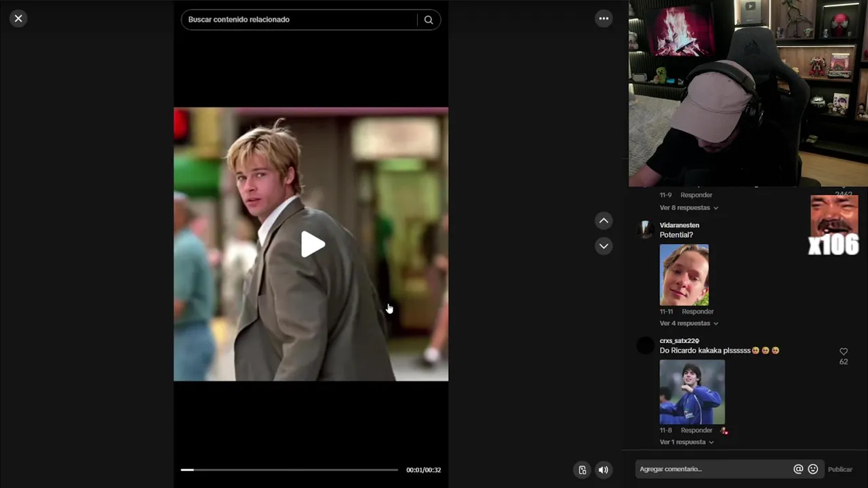This screenshot has height=488, width=868.
Task: Seek on the video progress bar
Action: pos(289,470)
